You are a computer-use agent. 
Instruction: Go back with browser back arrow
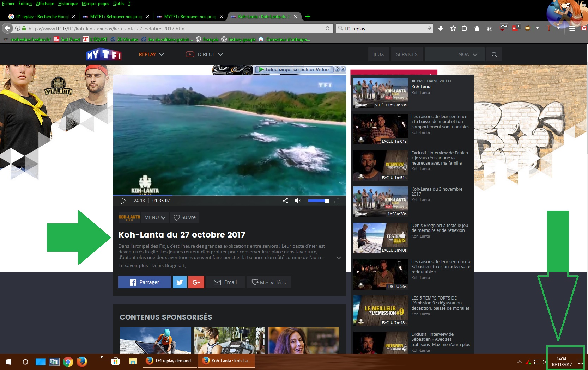pyautogui.click(x=7, y=28)
